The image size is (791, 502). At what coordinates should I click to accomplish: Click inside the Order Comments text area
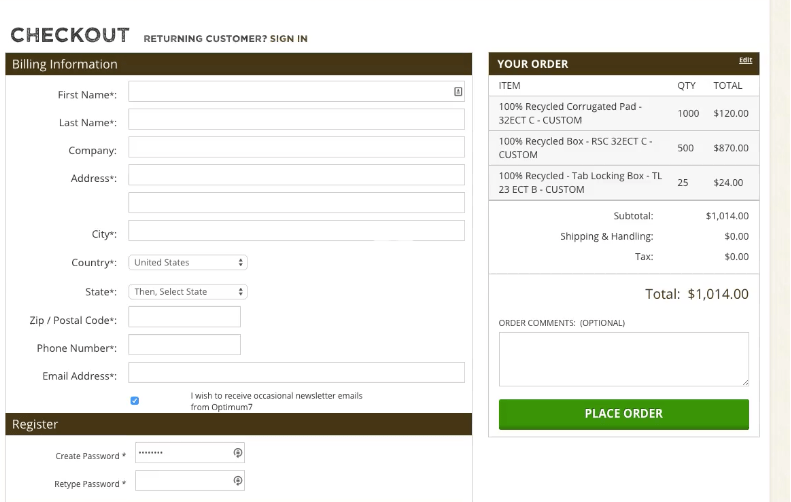[x=624, y=359]
